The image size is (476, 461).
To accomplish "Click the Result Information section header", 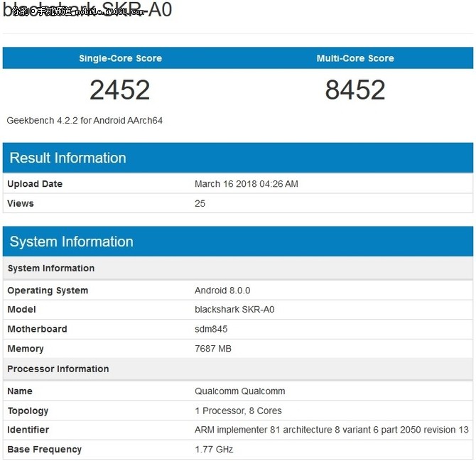I will (x=238, y=158).
